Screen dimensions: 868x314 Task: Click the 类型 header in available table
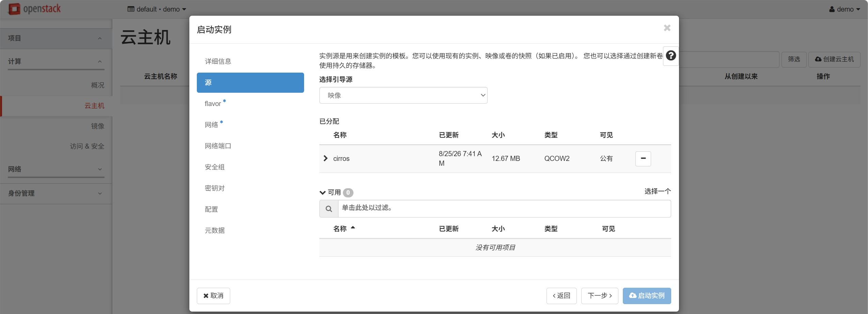[x=551, y=229]
